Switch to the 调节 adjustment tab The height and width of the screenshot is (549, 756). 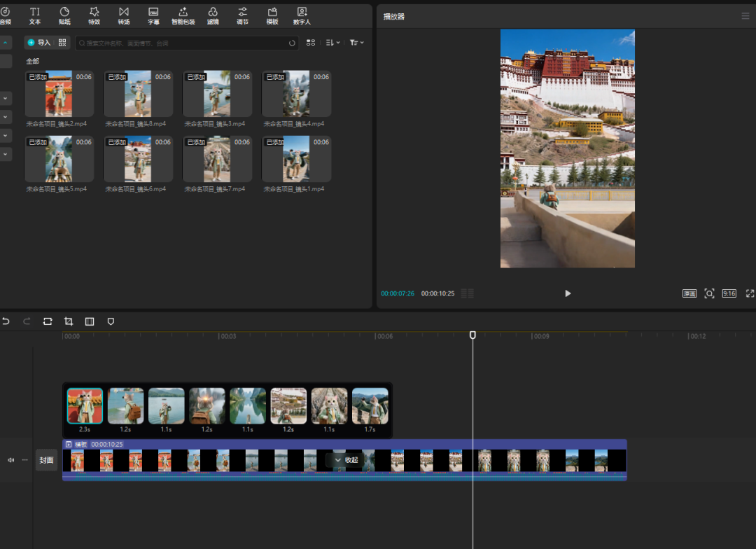[x=242, y=15]
